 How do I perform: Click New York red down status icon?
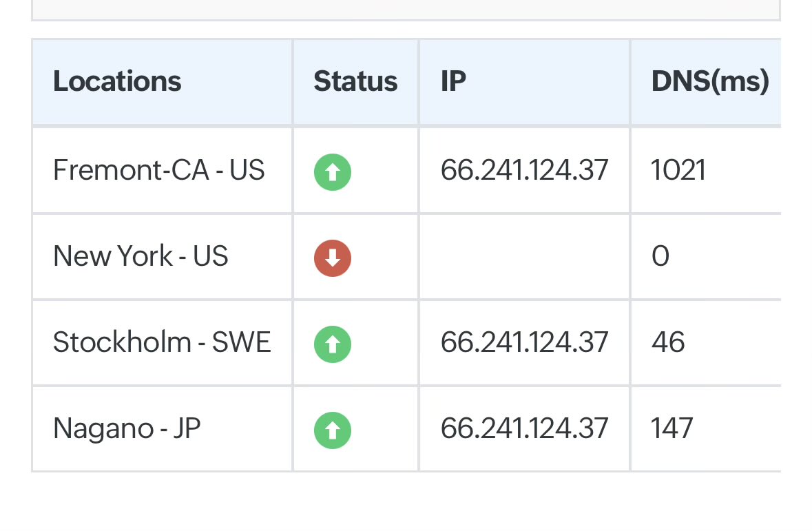click(333, 258)
